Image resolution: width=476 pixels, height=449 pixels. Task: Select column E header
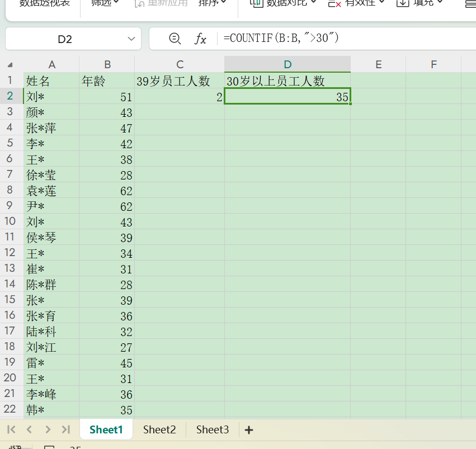(378, 64)
